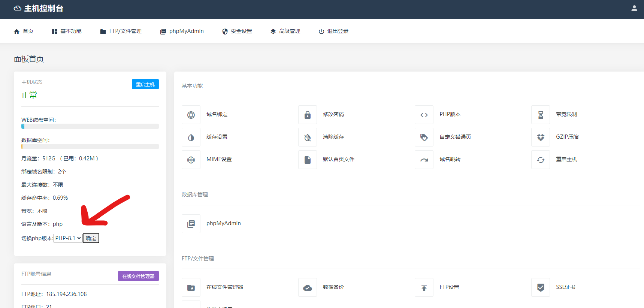Screen dimensions: 644x308
Task: Select the 带宽限制 hourglass icon
Action: point(541,115)
